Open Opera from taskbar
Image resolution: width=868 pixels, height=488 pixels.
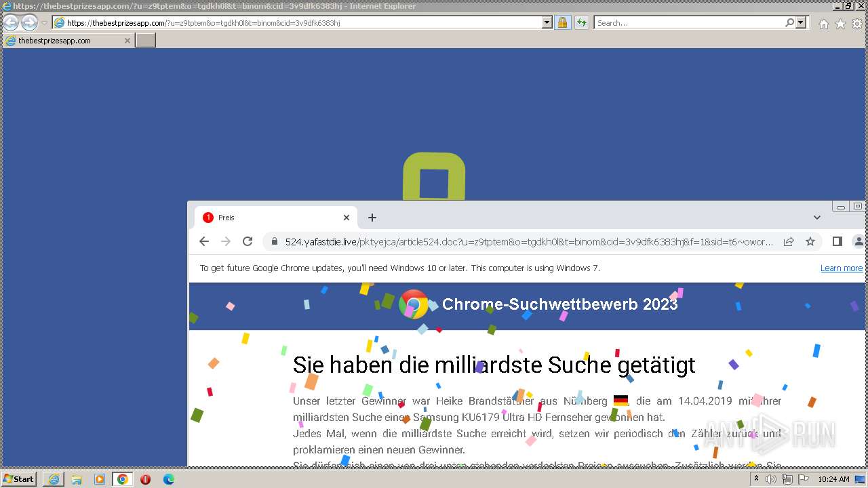(145, 479)
